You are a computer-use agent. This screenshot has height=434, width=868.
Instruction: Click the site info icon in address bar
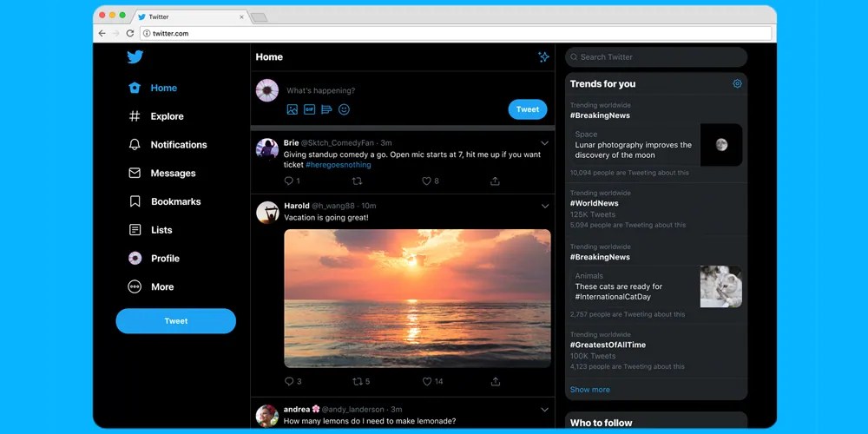click(147, 33)
